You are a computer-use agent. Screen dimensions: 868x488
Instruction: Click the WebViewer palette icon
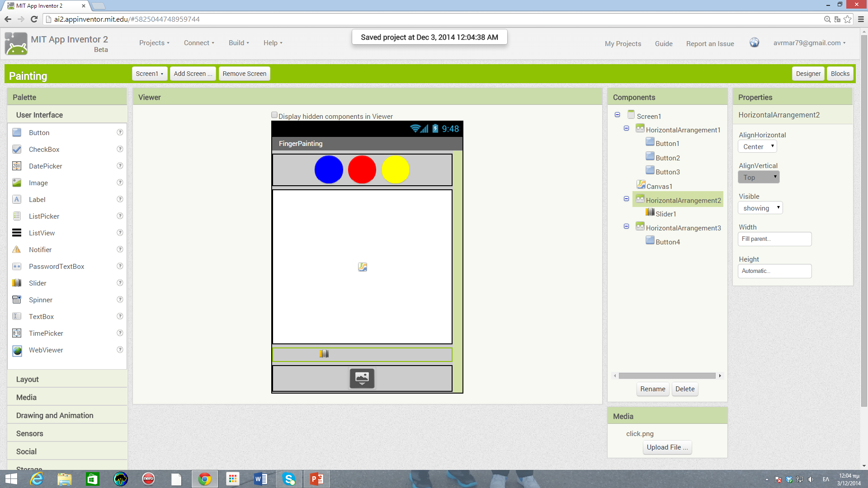coord(17,350)
